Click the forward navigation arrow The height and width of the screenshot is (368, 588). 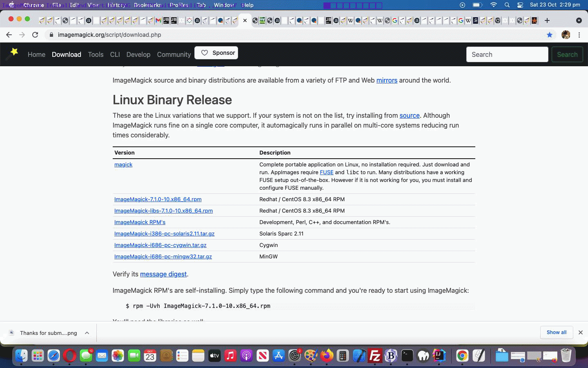point(22,35)
